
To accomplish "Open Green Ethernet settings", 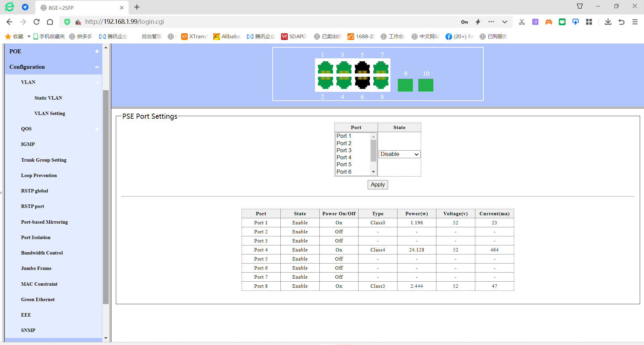I will tap(38, 299).
